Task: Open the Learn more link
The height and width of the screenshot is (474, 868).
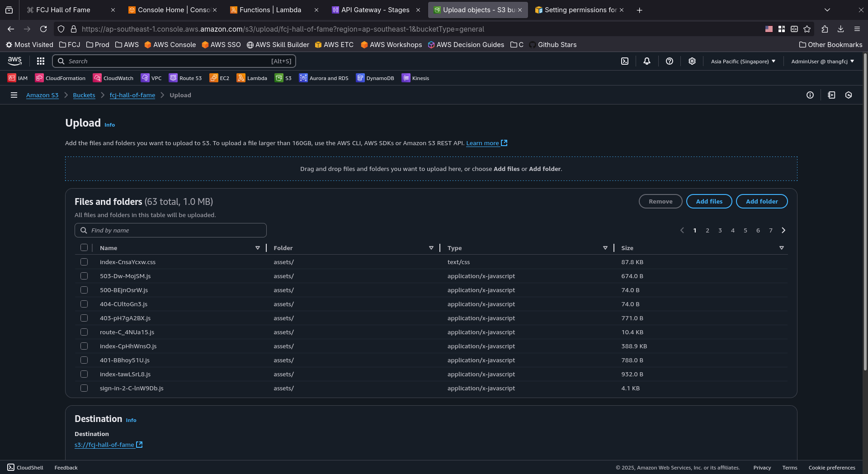Action: click(486, 143)
